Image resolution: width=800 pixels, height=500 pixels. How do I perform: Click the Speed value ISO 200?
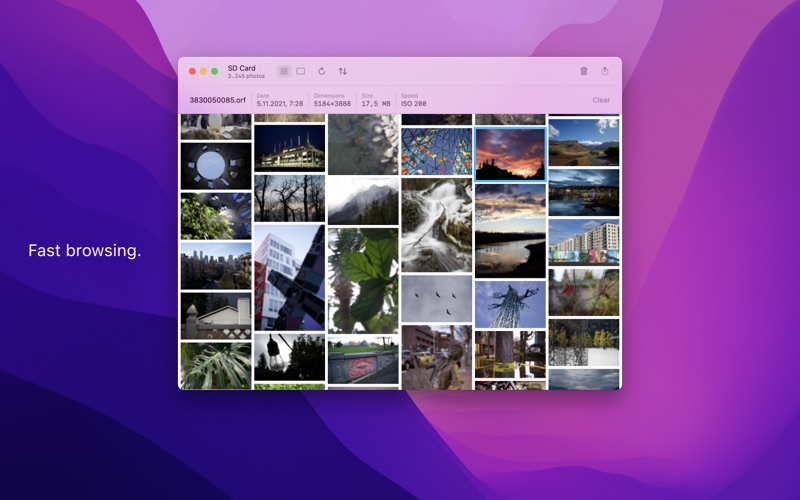[x=413, y=104]
